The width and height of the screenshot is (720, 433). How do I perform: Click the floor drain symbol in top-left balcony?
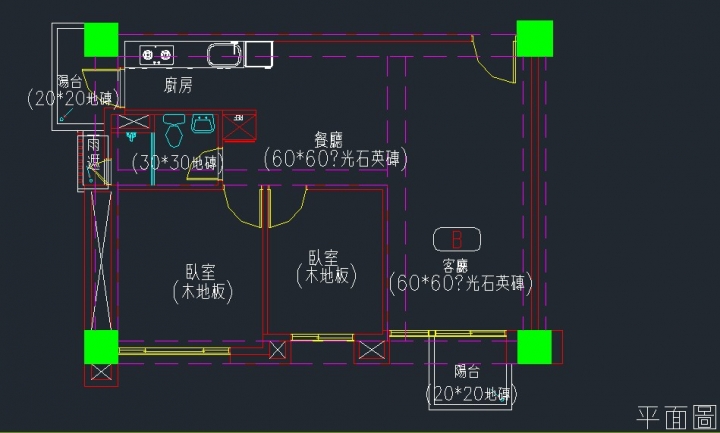pos(62,118)
